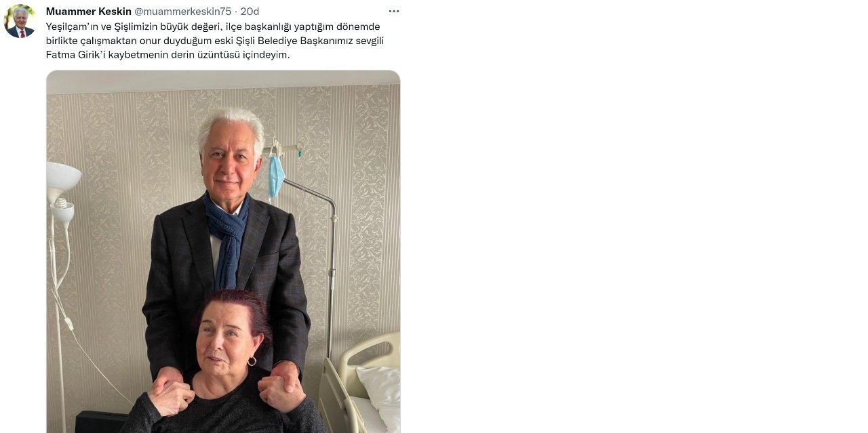Open the tweet permalink via 20d timestamp
The width and height of the screenshot is (868, 433).
tap(250, 12)
